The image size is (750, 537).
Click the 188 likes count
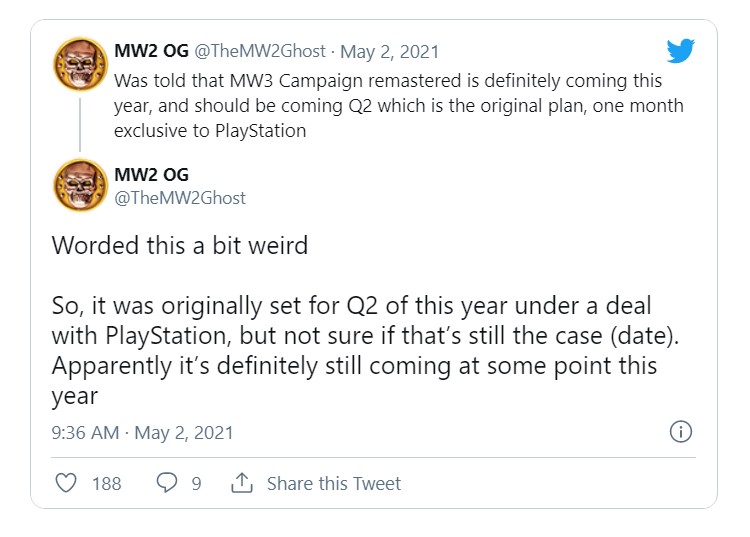[x=106, y=484]
